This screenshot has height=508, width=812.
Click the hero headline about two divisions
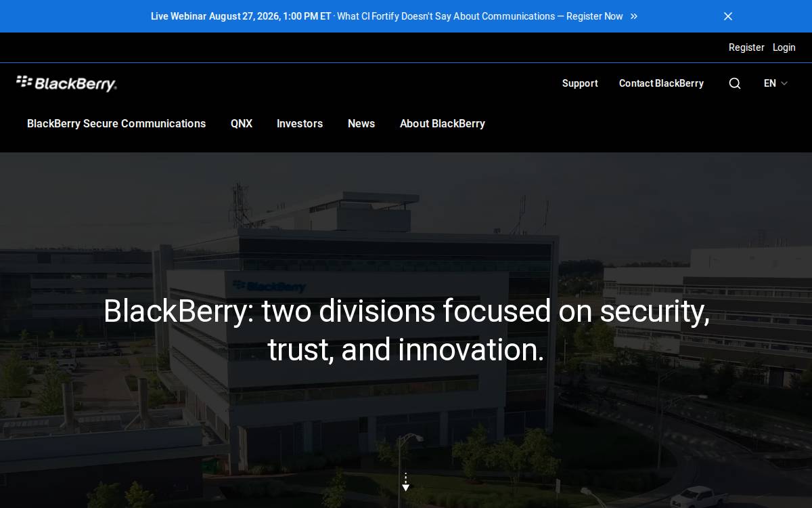click(x=406, y=331)
